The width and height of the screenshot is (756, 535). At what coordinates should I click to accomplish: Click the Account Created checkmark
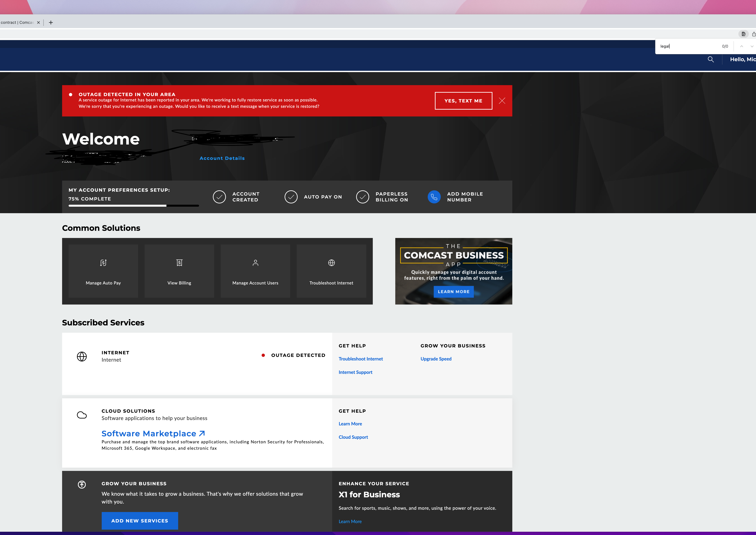tap(219, 197)
